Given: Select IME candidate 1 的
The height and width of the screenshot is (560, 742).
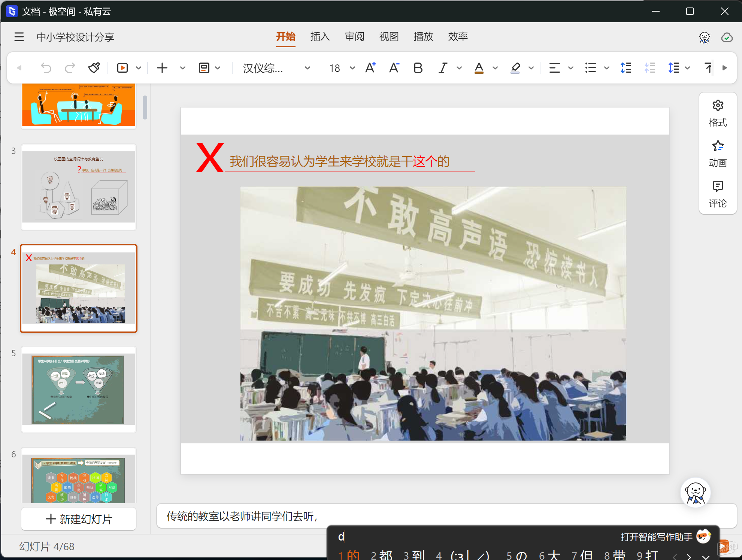Looking at the screenshot, I should click(x=349, y=555).
